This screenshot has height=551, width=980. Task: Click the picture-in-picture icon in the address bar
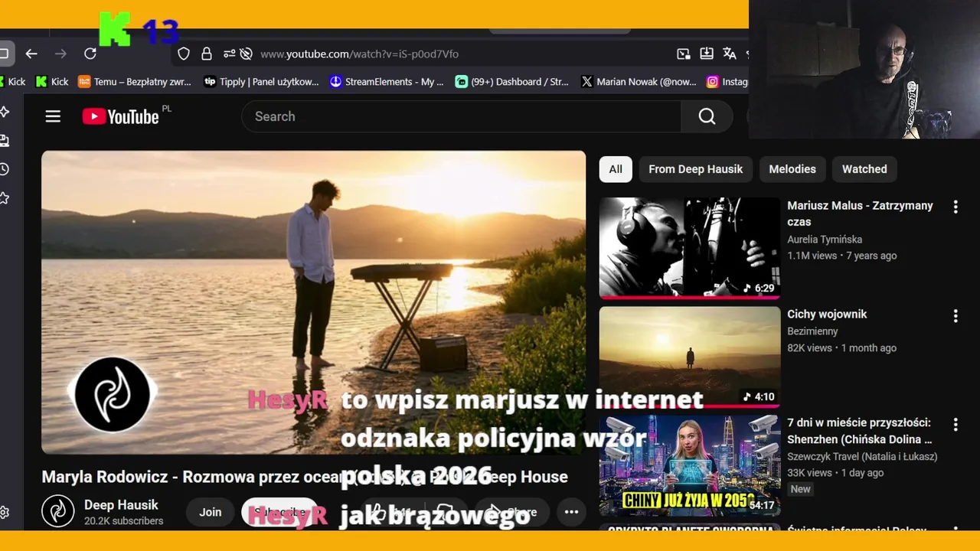684,54
